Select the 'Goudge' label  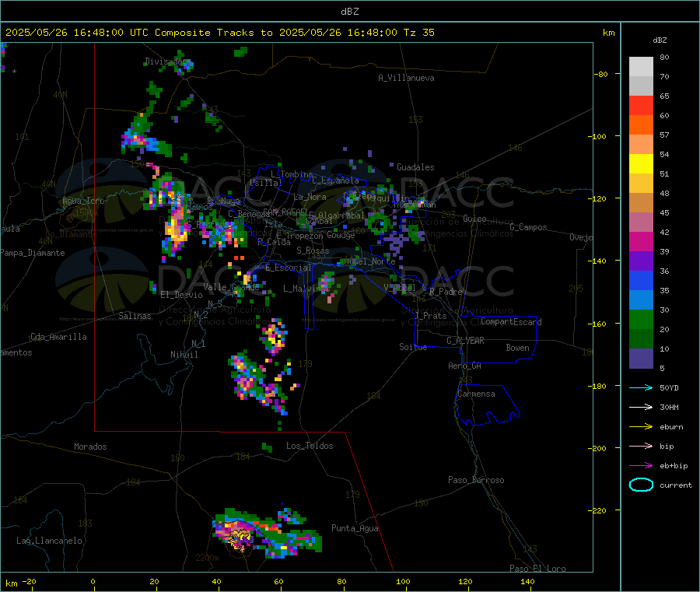tap(340, 235)
